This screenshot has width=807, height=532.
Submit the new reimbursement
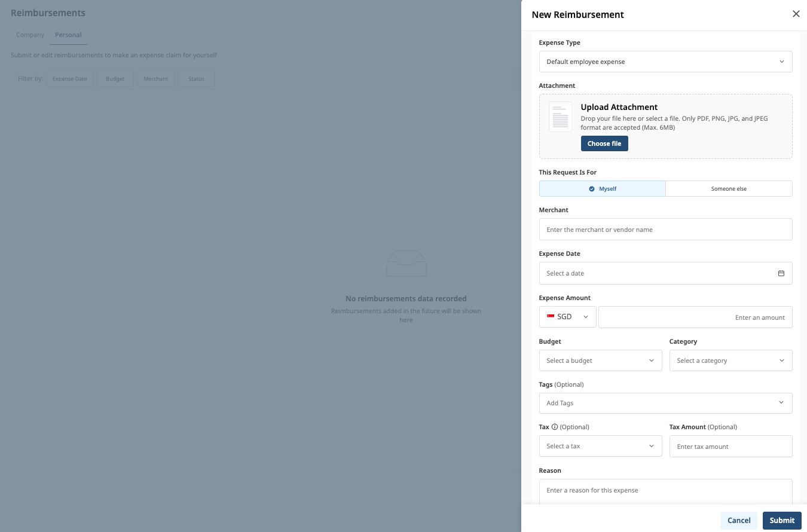[x=782, y=520]
